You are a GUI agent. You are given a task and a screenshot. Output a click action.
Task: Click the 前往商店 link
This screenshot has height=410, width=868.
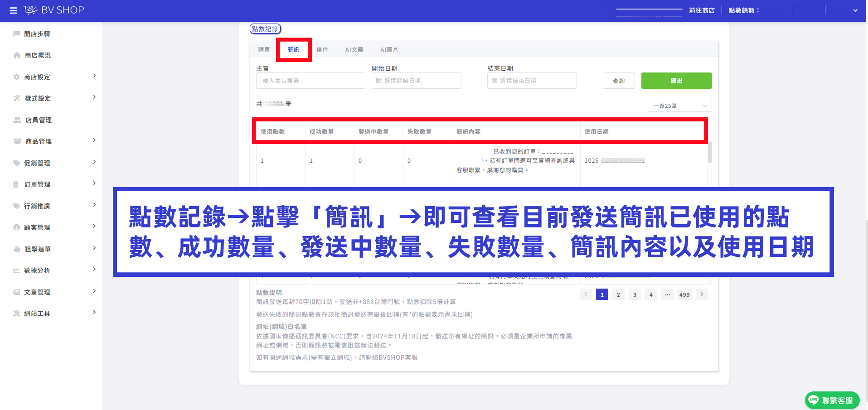[x=702, y=10]
